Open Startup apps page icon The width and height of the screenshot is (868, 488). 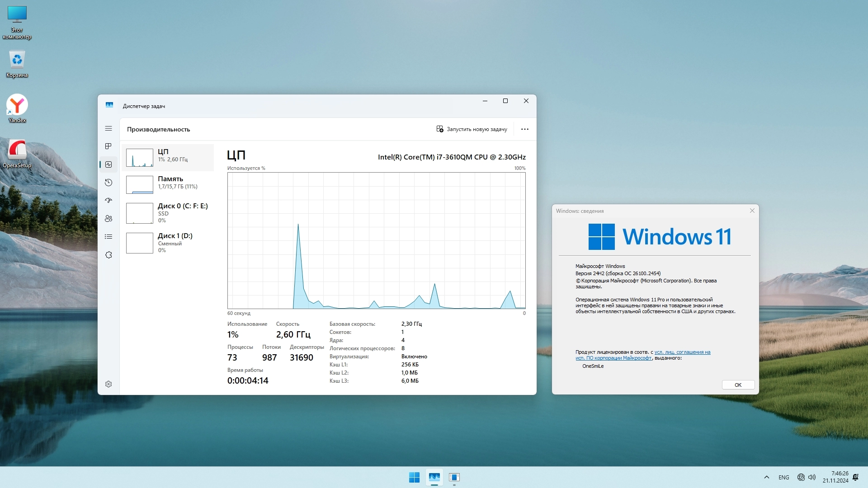click(108, 201)
